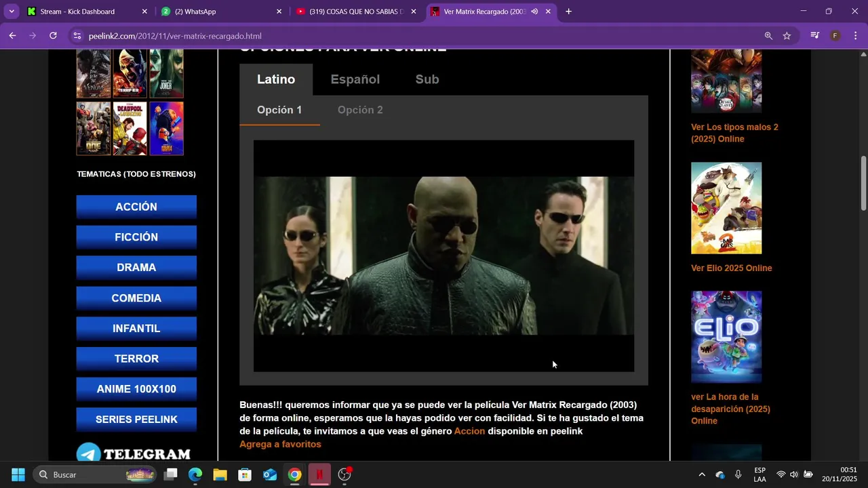This screenshot has height=488, width=868.
Task: Play the Matrix Recargado video player
Action: 443,256
